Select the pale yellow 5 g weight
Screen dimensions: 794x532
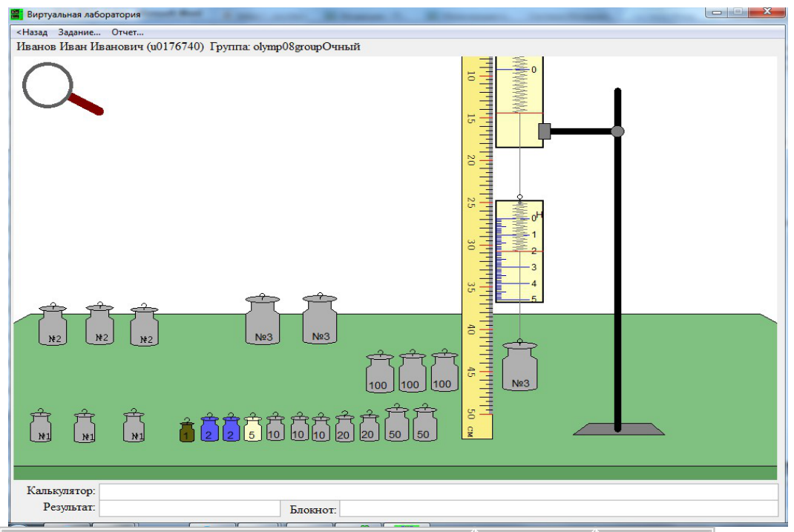coord(252,427)
